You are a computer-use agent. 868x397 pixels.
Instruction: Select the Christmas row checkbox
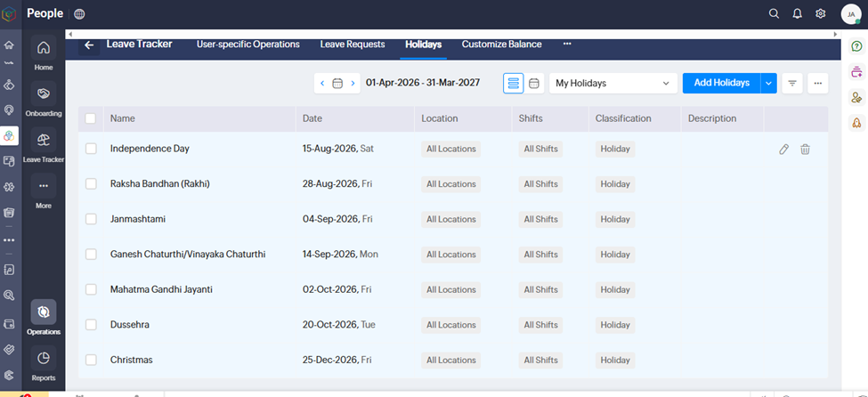click(91, 361)
